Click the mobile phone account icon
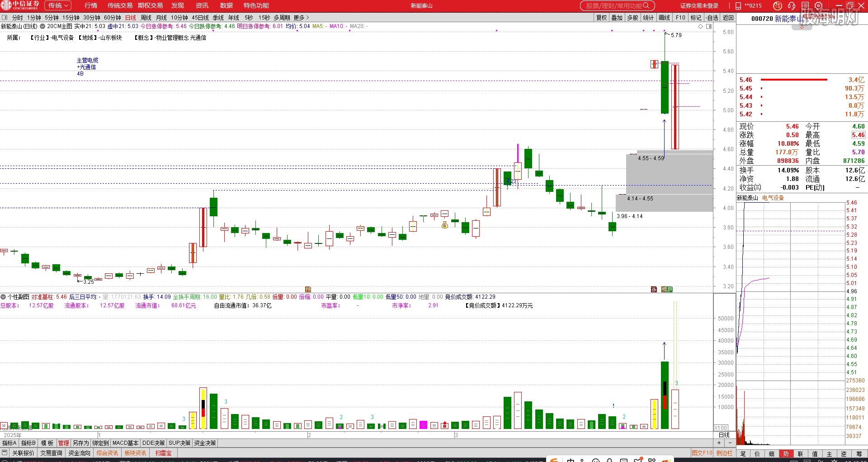The height and width of the screenshot is (462, 868). 738,6
